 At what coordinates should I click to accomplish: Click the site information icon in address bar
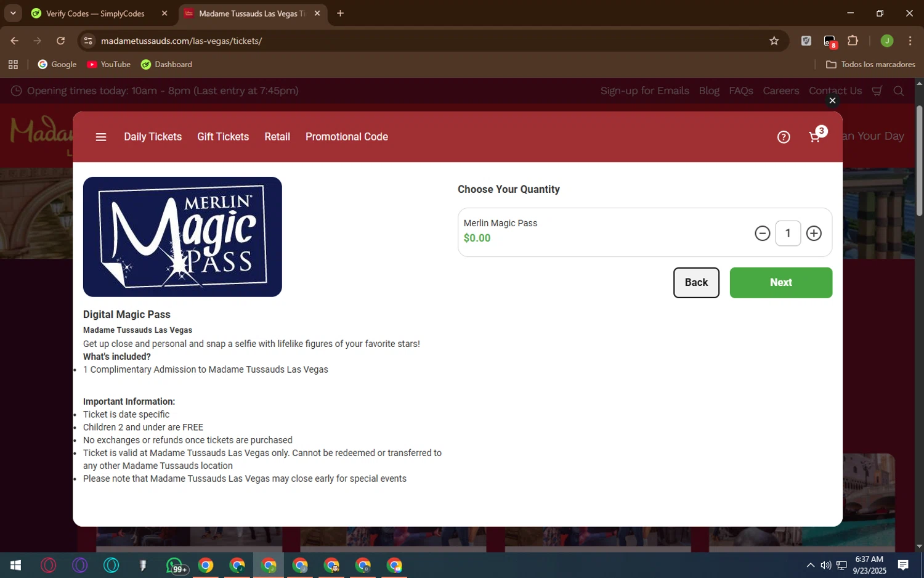point(88,41)
